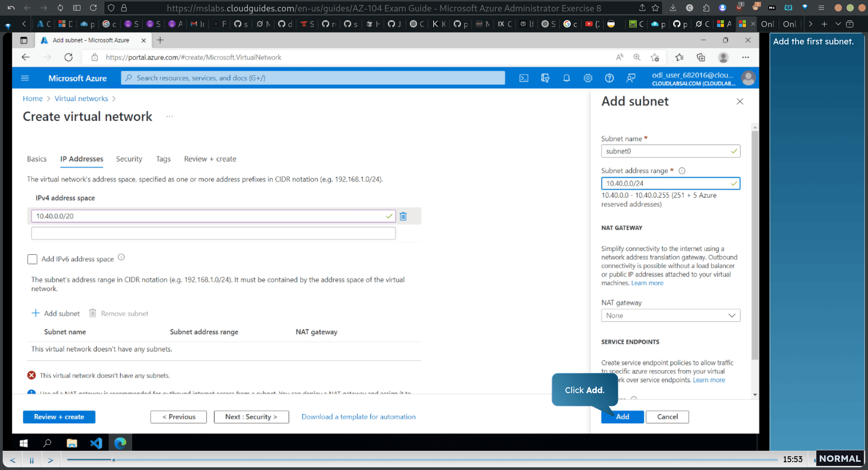Switch to the Security tab
Image resolution: width=868 pixels, height=470 pixels.
click(x=129, y=159)
